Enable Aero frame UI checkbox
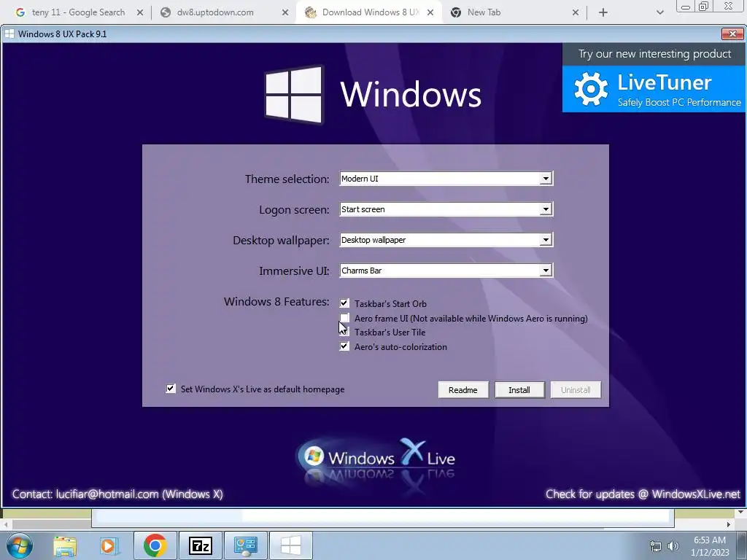The width and height of the screenshot is (747, 560). [344, 318]
